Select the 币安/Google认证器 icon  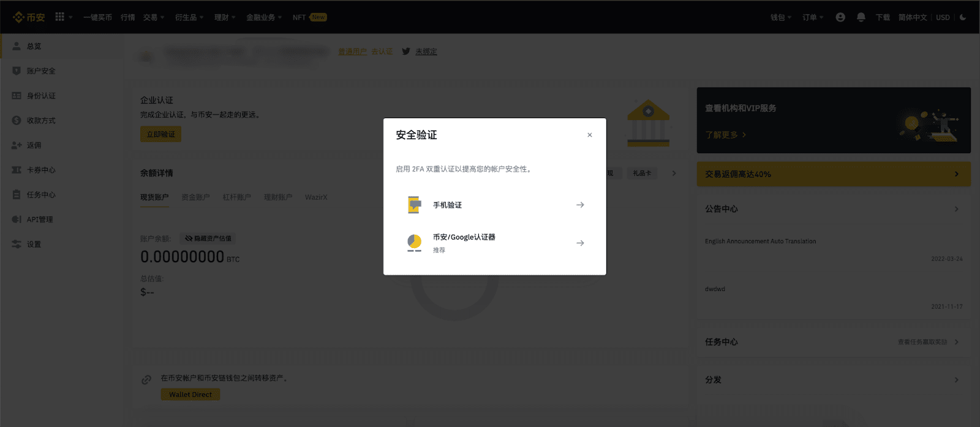tap(415, 243)
